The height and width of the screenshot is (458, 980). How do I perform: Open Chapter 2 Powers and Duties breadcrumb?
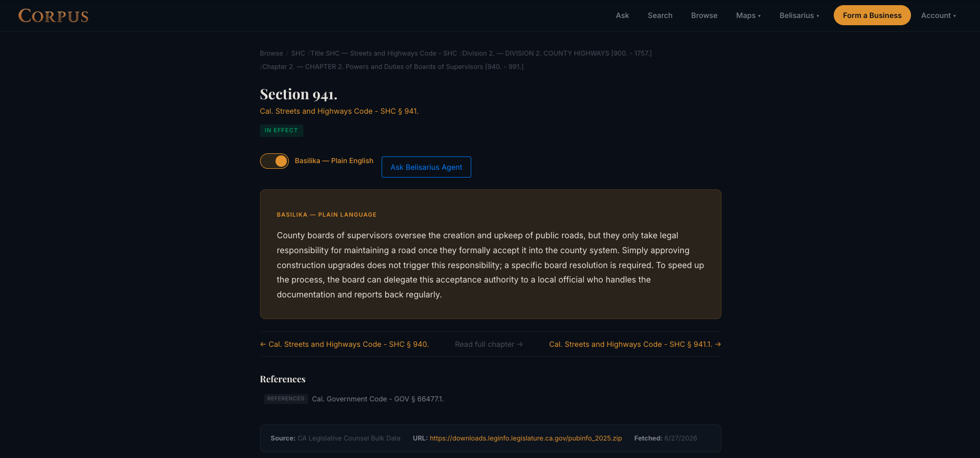[x=393, y=67]
